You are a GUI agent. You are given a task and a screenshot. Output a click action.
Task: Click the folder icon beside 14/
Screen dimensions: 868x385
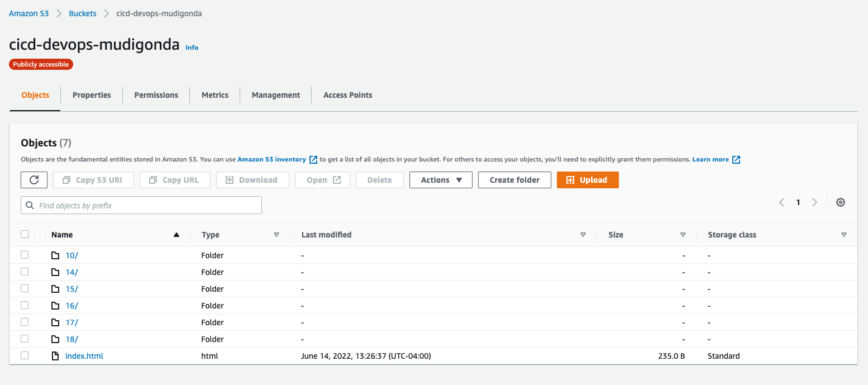[x=55, y=272]
